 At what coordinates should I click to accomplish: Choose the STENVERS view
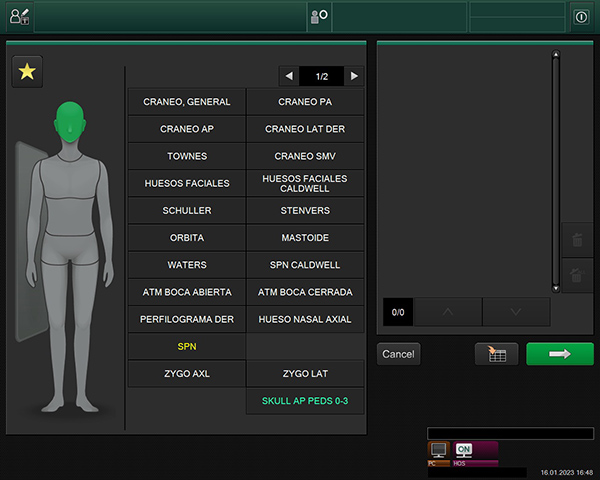305,211
